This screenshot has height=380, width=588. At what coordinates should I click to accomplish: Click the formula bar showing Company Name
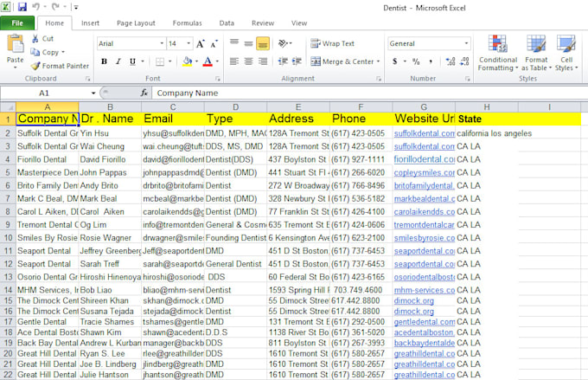(346, 93)
